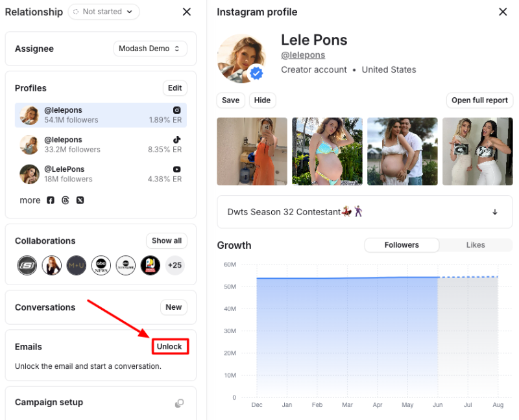The height and width of the screenshot is (420, 519).
Task: Close the Relationship panel
Action: [x=187, y=12]
